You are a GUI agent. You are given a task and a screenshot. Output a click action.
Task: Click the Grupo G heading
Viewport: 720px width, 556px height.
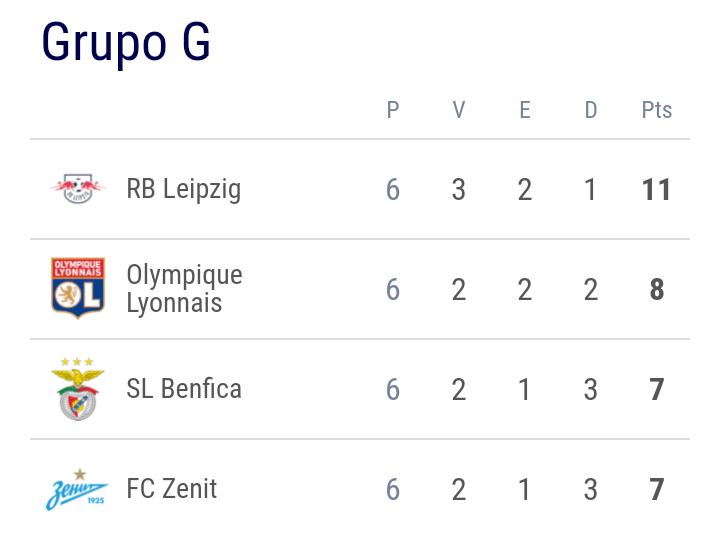pos(126,43)
